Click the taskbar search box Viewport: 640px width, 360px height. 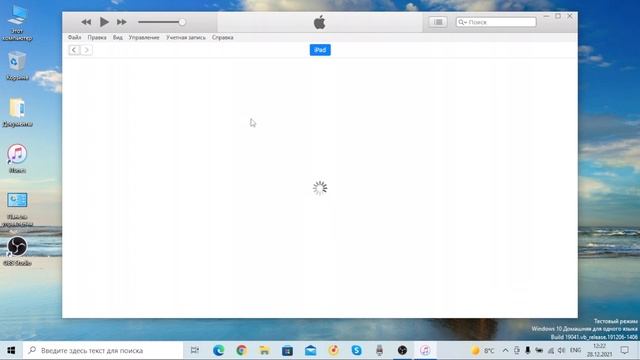click(x=103, y=350)
